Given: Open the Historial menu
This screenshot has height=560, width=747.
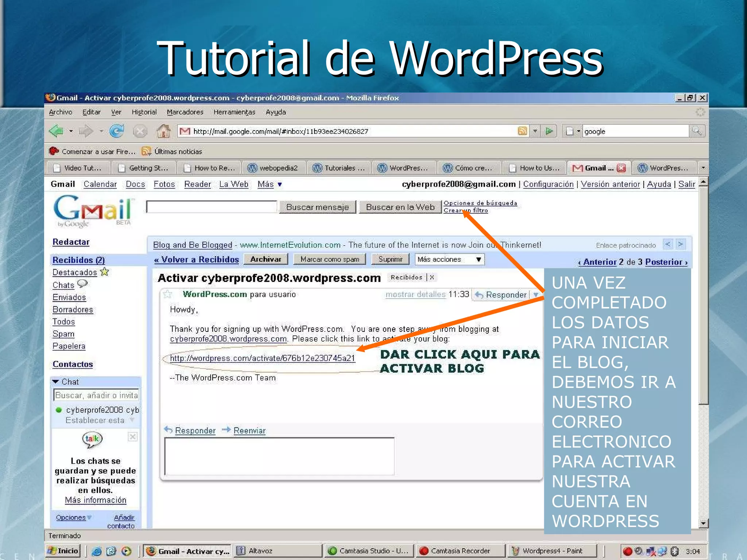Looking at the screenshot, I should (144, 112).
